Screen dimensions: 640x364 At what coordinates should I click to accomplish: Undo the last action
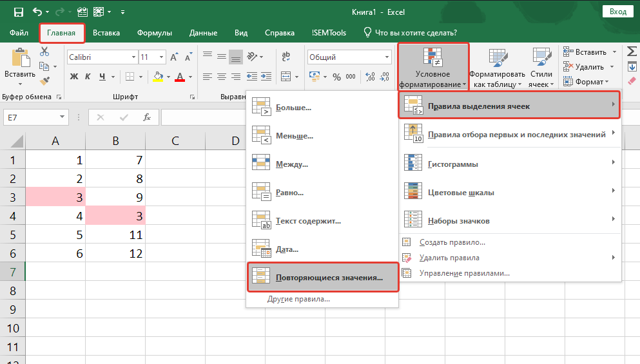(x=37, y=12)
